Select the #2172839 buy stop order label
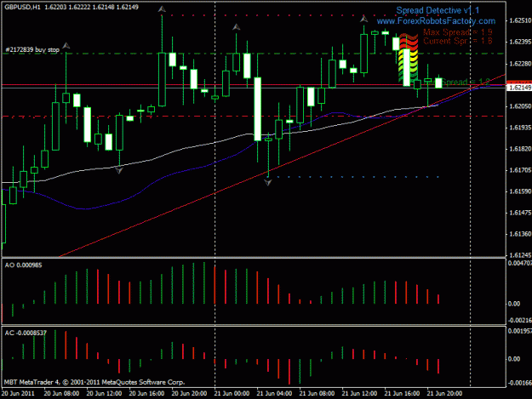 coord(32,50)
